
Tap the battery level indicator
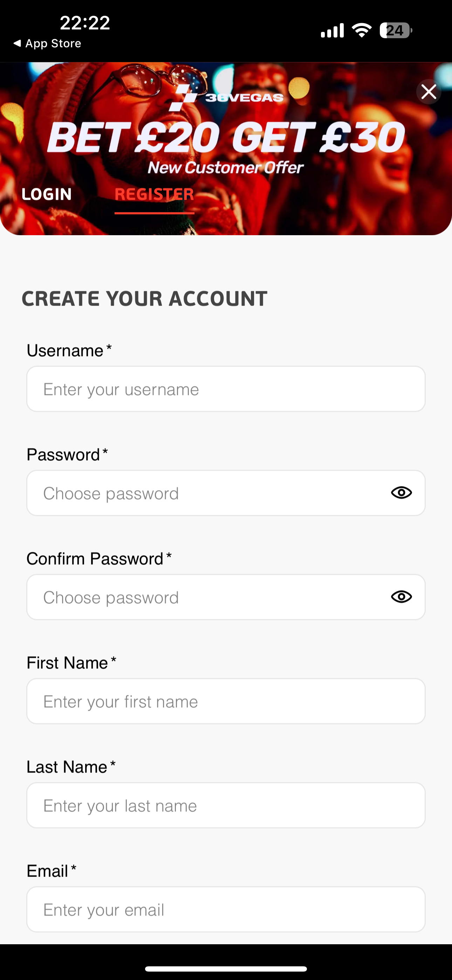[395, 30]
